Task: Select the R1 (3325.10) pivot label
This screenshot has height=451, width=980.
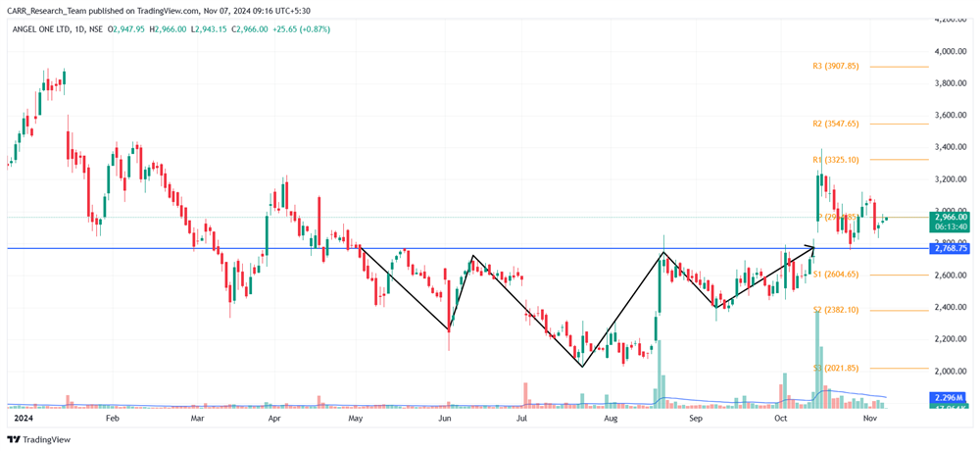Action: coord(836,160)
